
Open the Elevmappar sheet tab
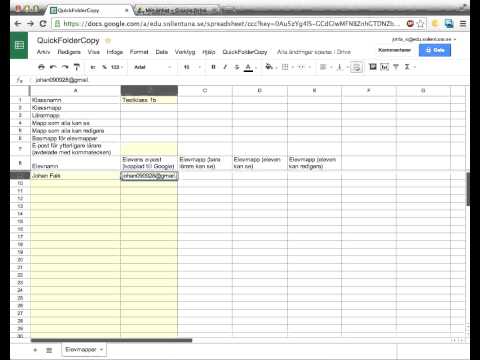81,349
